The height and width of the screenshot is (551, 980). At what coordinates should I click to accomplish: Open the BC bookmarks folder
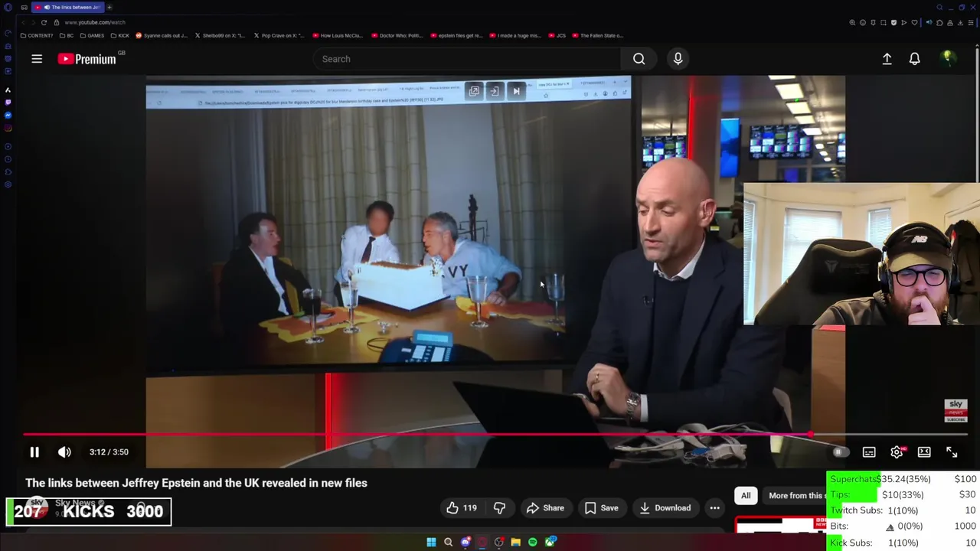tap(67, 35)
